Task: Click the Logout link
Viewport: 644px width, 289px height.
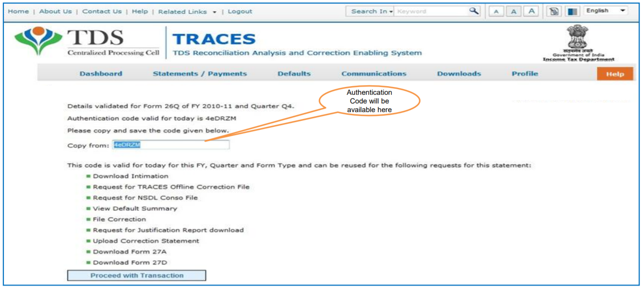Action: tap(240, 12)
